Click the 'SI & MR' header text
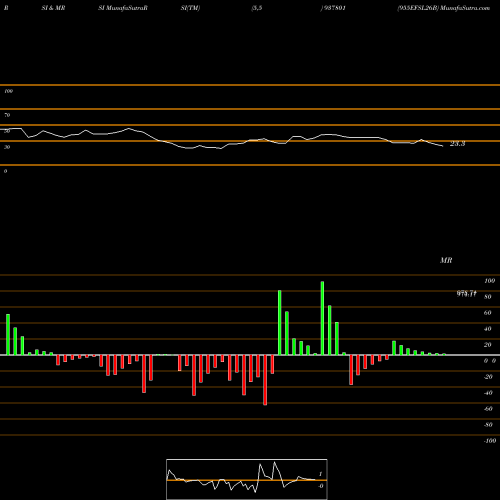Viewport: 500px width, 500px height. pos(53,8)
